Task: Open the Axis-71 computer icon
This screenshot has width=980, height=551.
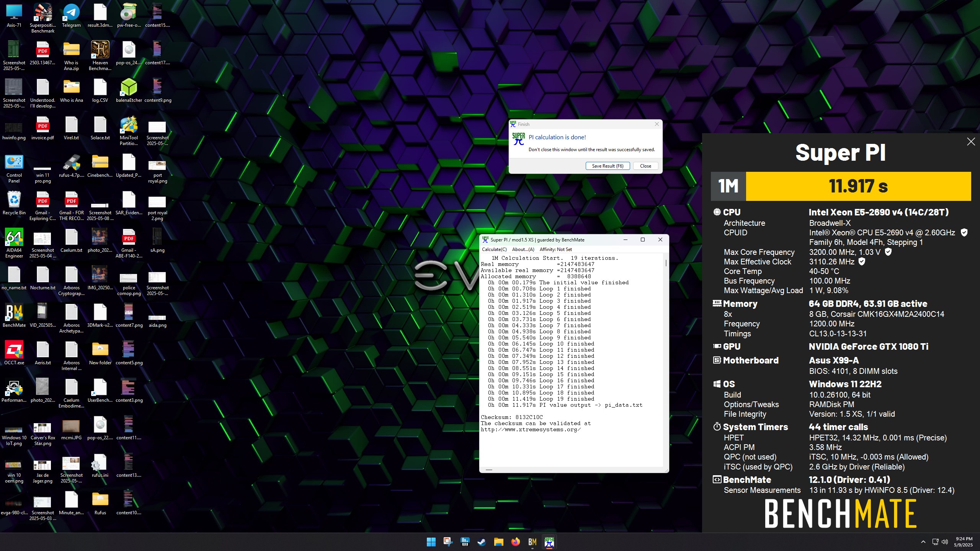Action: click(x=14, y=16)
